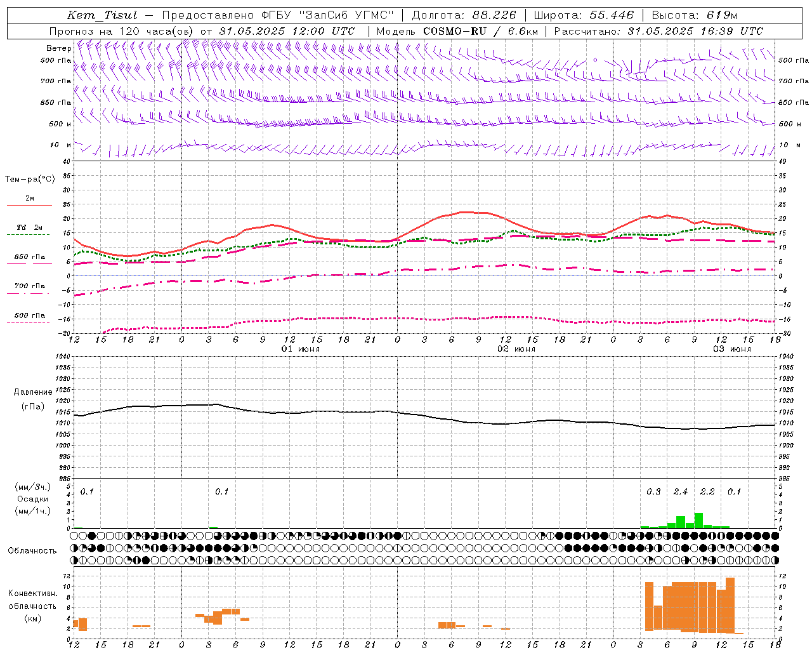Click the 700 гПа temperature legend entry
The width and height of the screenshot is (812, 650).
(30, 286)
